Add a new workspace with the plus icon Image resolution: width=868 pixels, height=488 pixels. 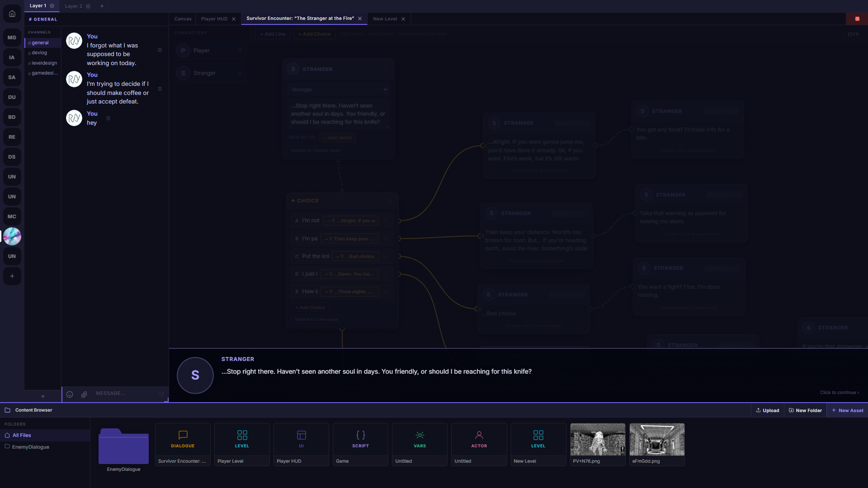[12, 276]
